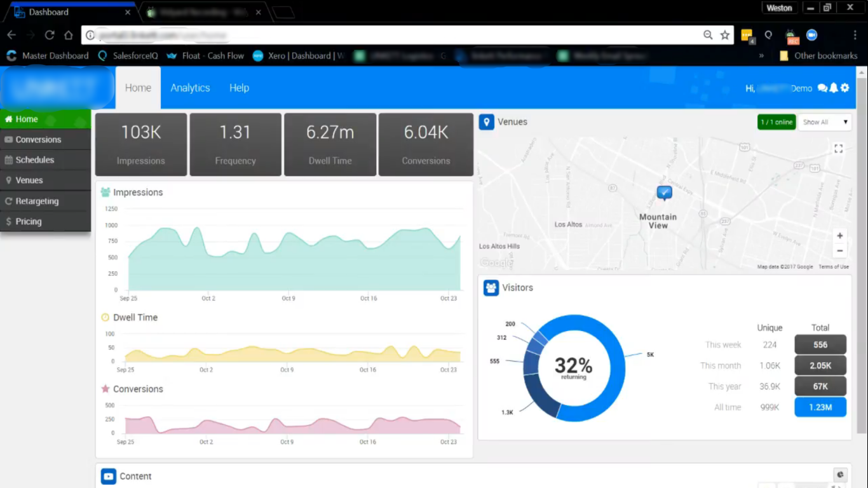Click the Venues map pin icon
This screenshot has height=488, width=868.
click(x=486, y=121)
